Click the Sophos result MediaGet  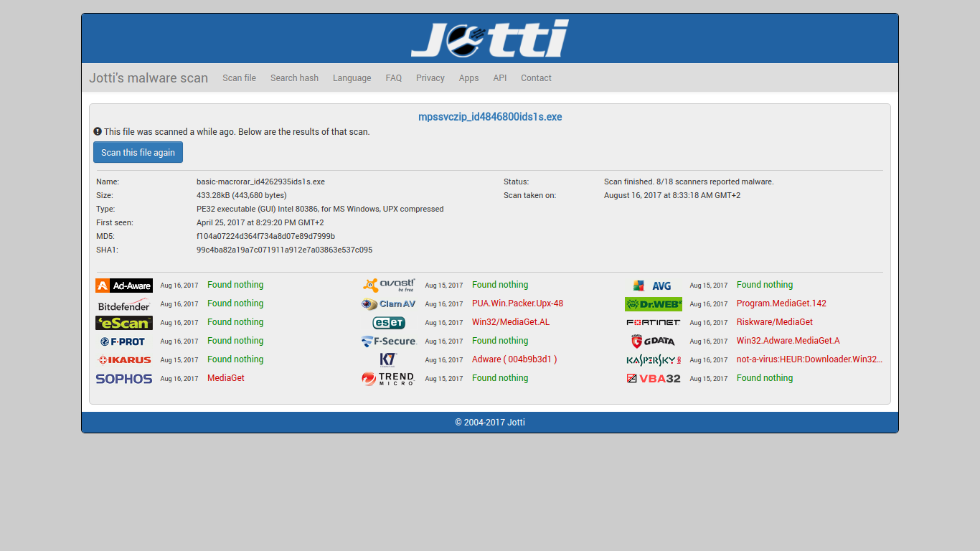pyautogui.click(x=226, y=378)
